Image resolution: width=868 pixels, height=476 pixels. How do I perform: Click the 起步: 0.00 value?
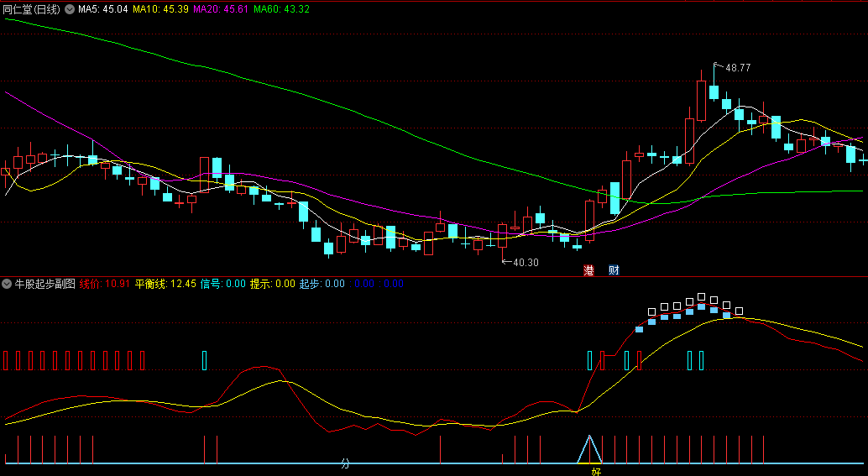[322, 284]
